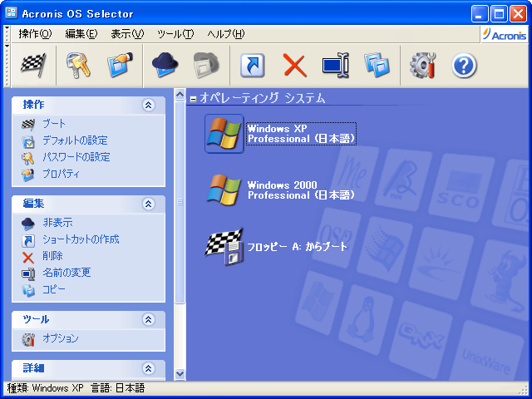
Task: Click the 削除 link in sidebar
Action: [52, 256]
